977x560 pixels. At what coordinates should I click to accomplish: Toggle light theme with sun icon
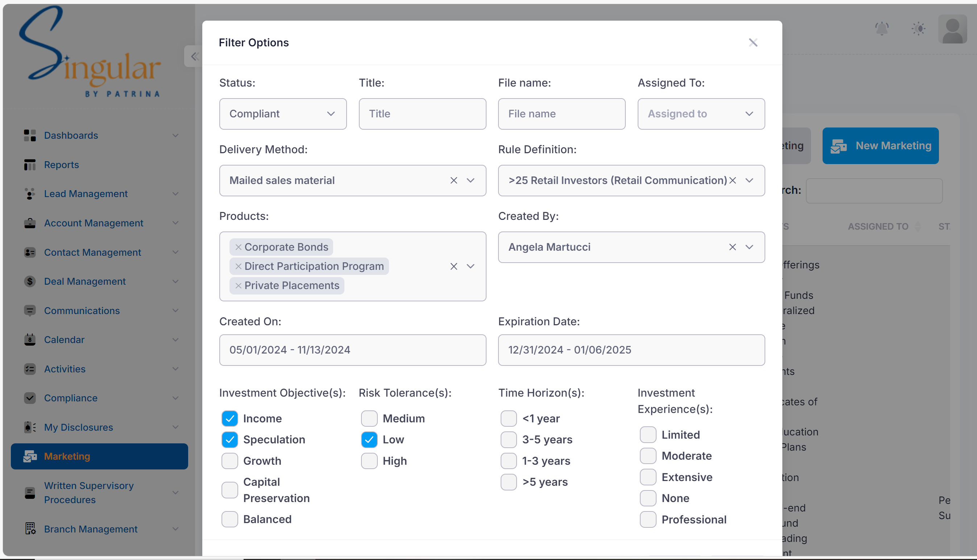(x=919, y=29)
